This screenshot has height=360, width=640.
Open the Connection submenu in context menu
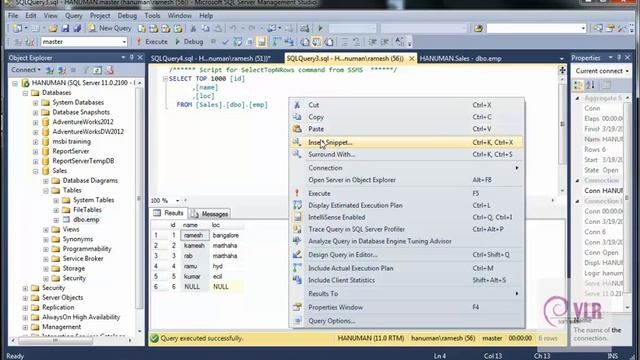(x=407, y=168)
